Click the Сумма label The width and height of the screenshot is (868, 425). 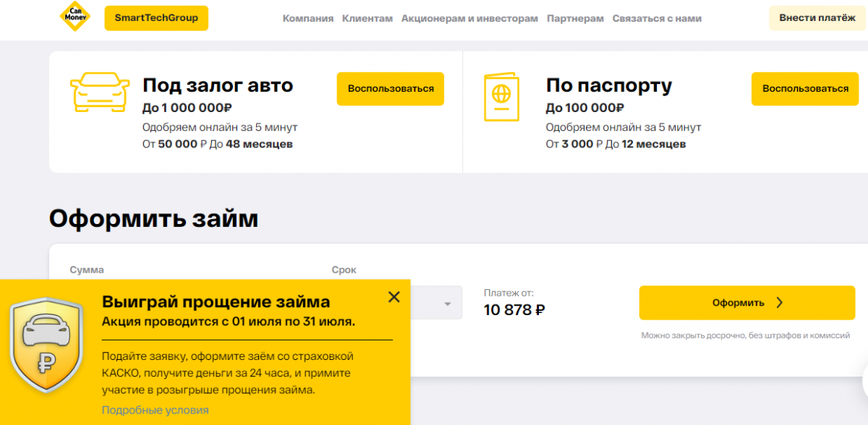tap(87, 270)
